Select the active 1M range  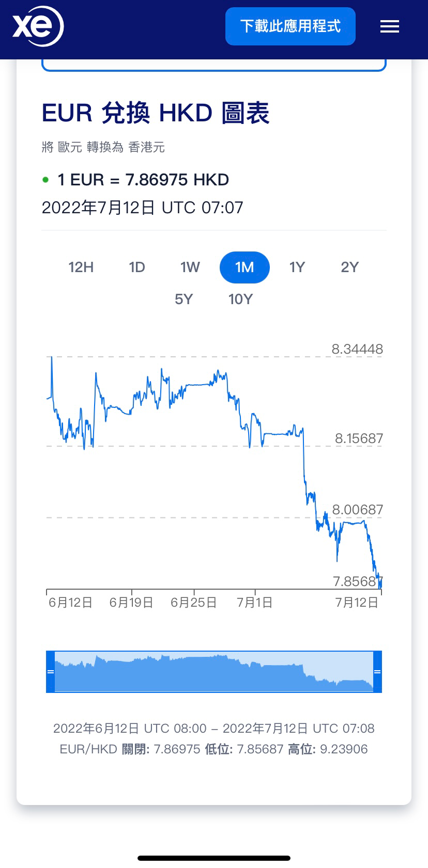click(244, 267)
